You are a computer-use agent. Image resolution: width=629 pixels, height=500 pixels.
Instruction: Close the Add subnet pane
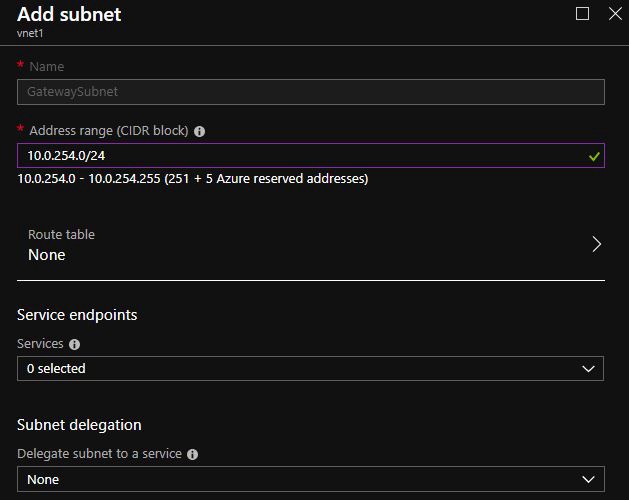(614, 14)
